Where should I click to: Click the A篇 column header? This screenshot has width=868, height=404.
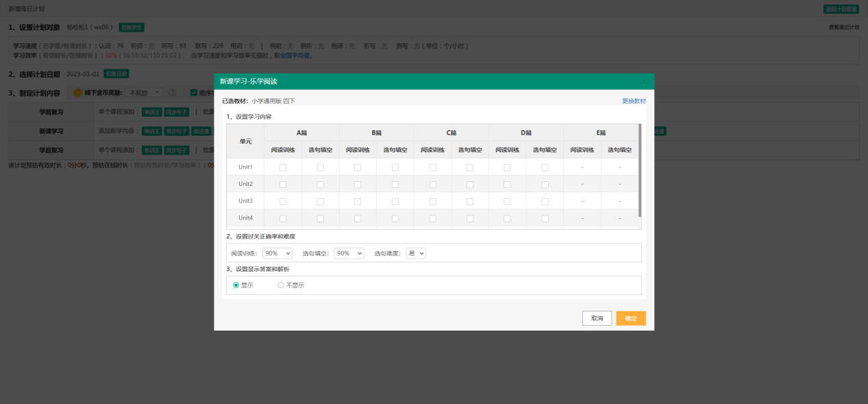(x=301, y=132)
